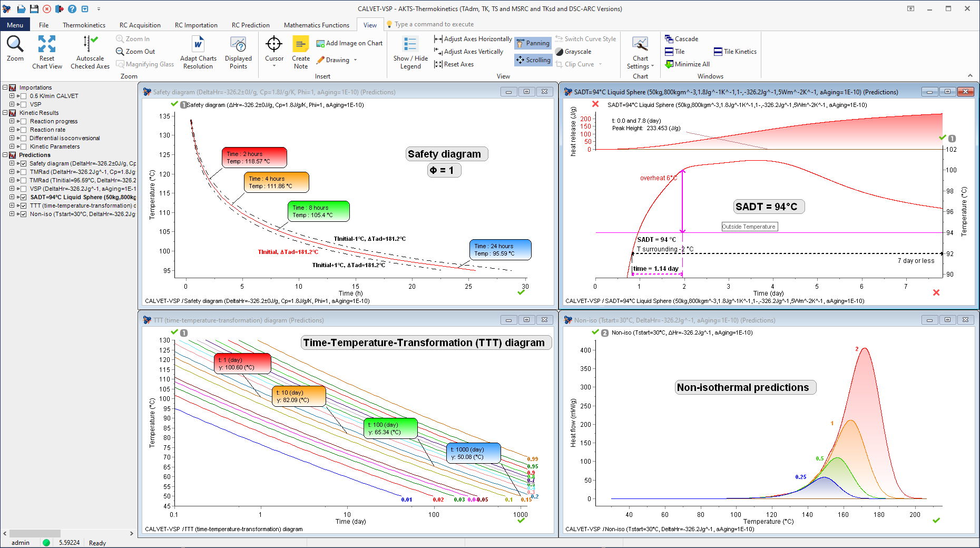Open the Thermokinetics ribbon tab

point(84,25)
